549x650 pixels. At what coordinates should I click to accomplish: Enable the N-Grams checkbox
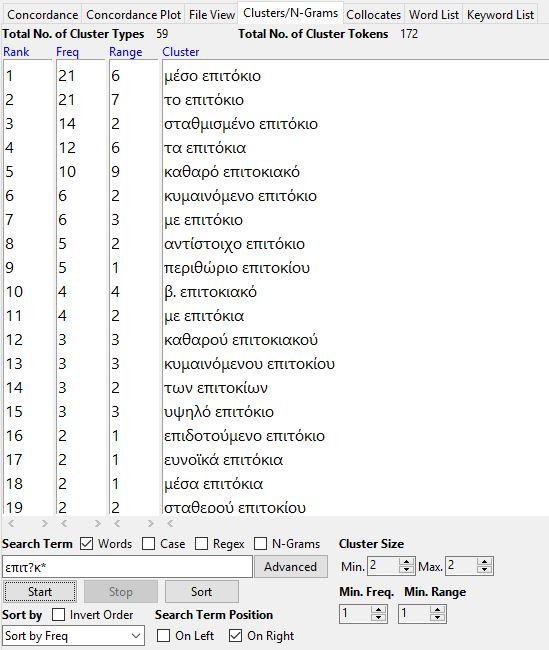coord(260,543)
